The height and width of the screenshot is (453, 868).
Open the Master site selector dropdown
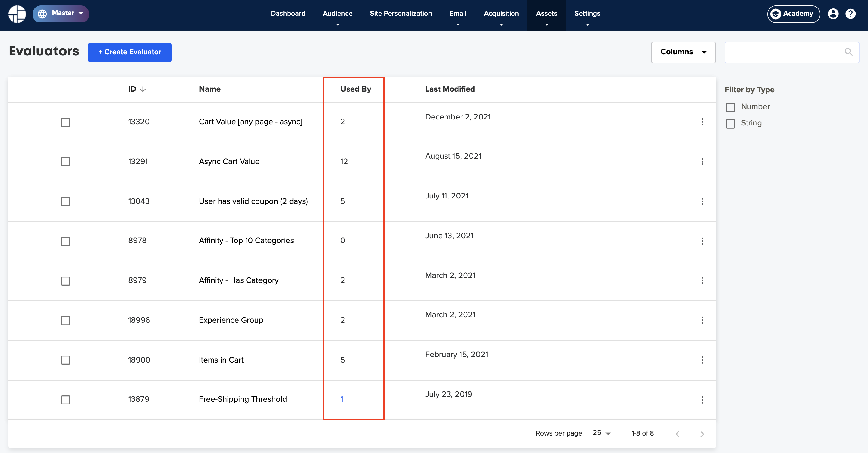coord(61,14)
